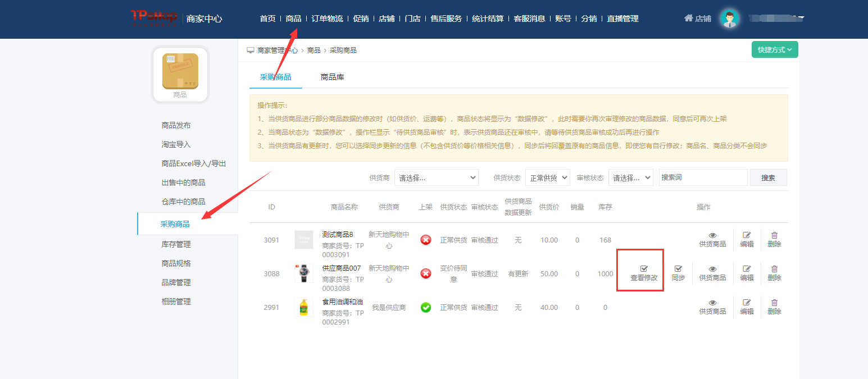Open 订单物流 in the top menu

coord(327,19)
